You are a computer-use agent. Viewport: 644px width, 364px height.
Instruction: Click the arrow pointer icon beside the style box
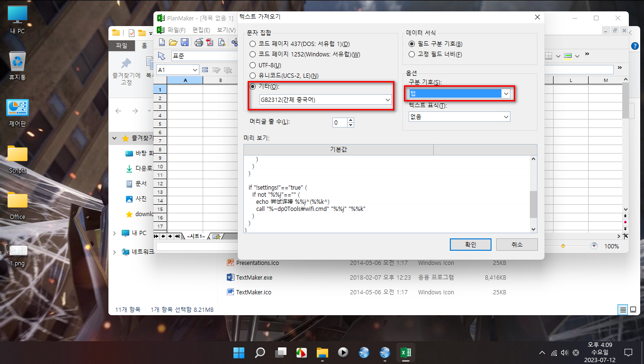pyautogui.click(x=162, y=56)
